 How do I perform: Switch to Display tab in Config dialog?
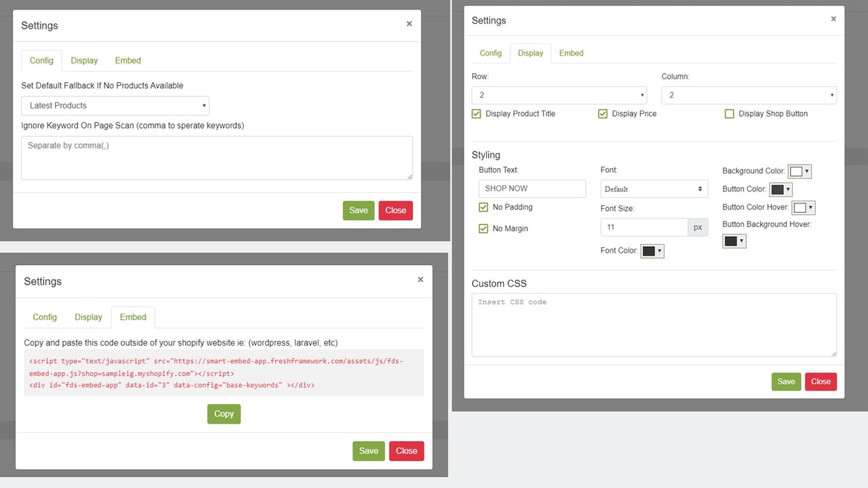pyautogui.click(x=84, y=60)
